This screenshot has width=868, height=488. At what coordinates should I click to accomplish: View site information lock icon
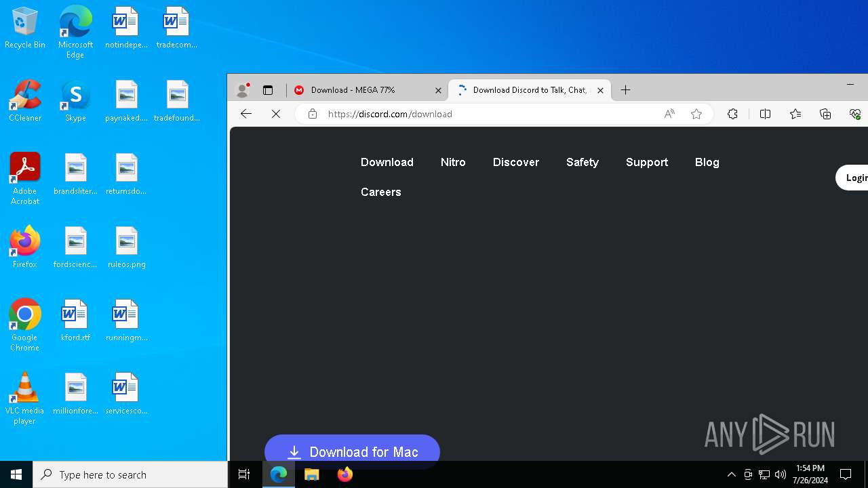pos(313,114)
